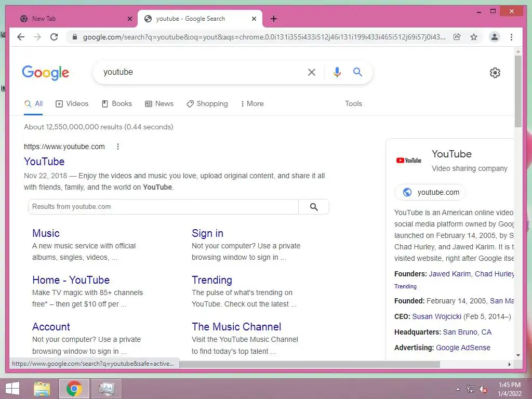Open the monitor app in taskbar

pos(107,389)
